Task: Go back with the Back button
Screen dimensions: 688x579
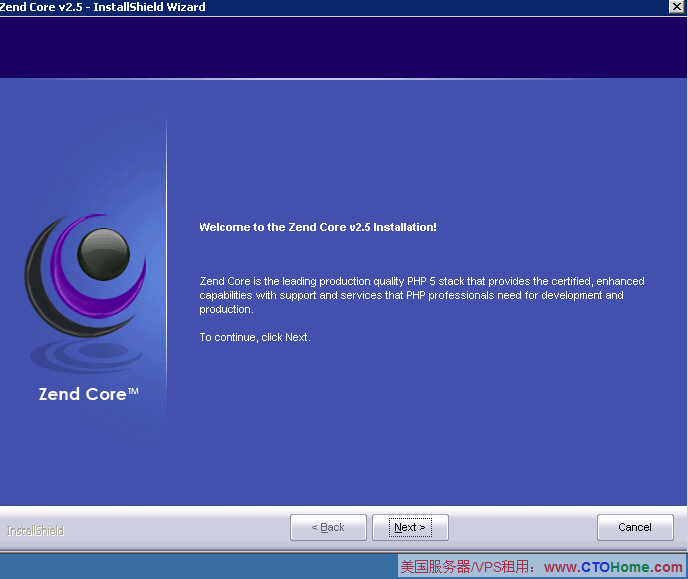Action: coord(328,527)
